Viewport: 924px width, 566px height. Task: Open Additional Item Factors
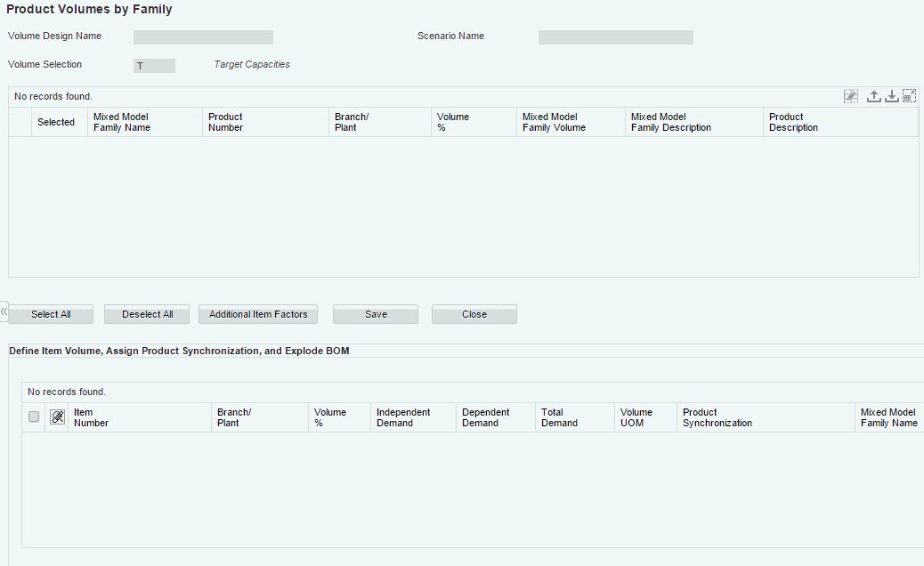tap(258, 314)
